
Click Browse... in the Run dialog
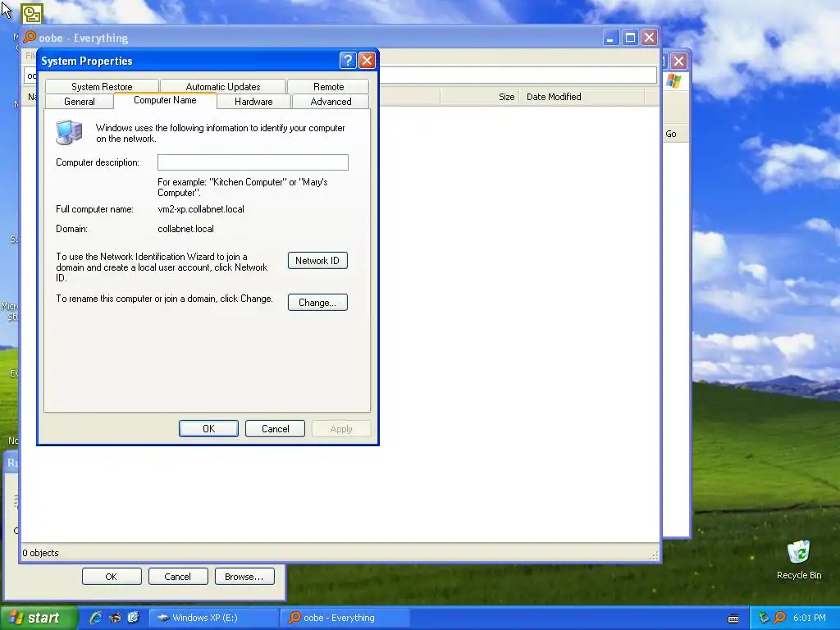(244, 577)
